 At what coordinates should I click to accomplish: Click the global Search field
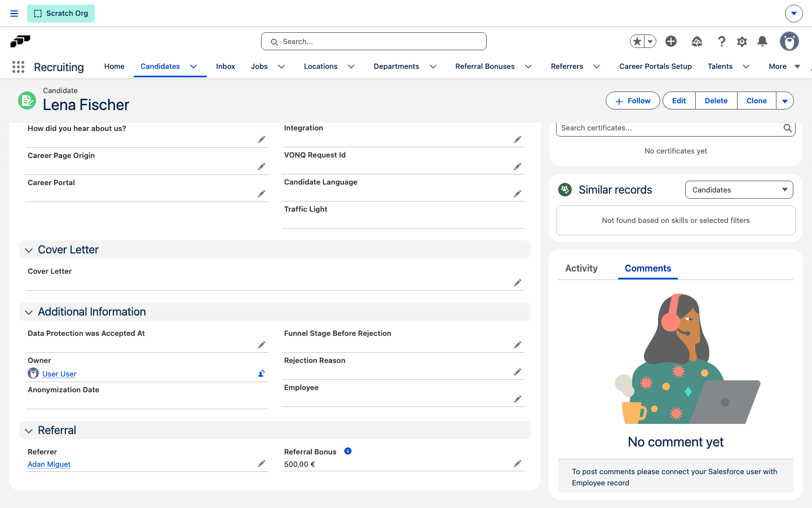(x=374, y=41)
